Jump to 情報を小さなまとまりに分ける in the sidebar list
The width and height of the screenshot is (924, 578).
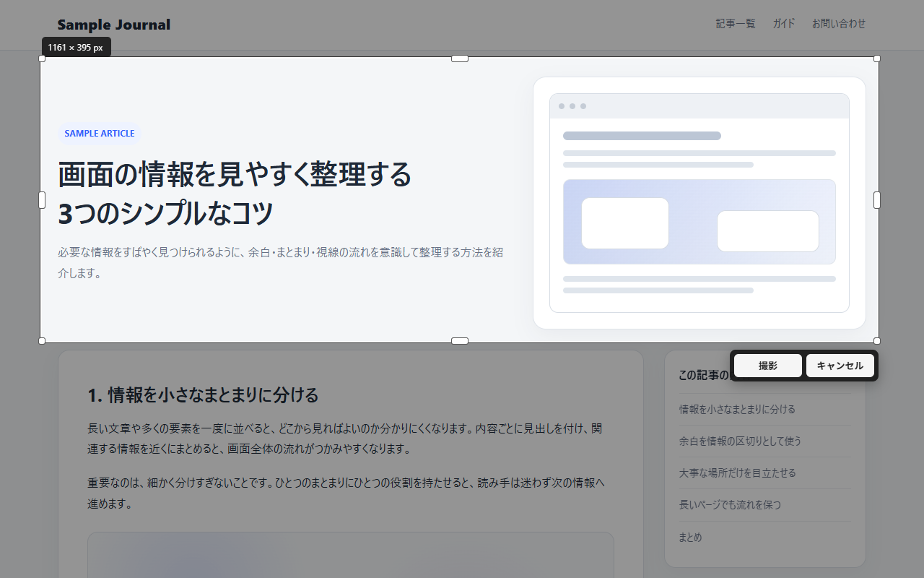pos(737,409)
